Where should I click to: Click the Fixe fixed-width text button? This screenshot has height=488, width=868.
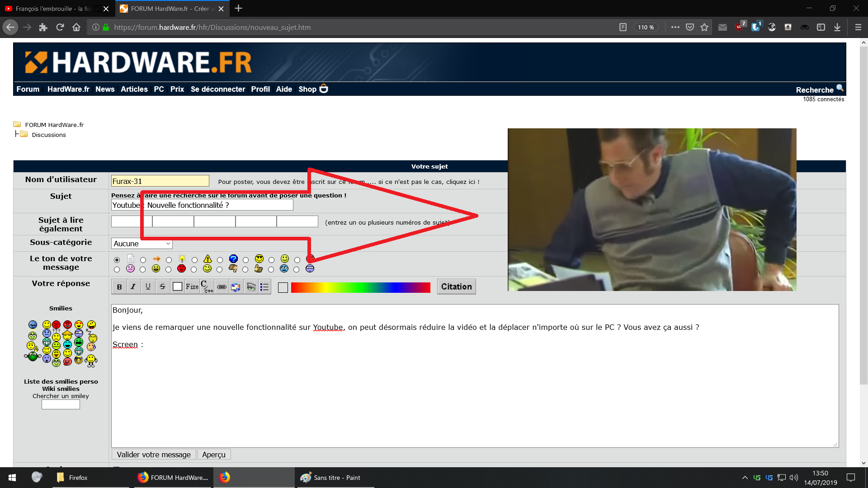coord(192,286)
